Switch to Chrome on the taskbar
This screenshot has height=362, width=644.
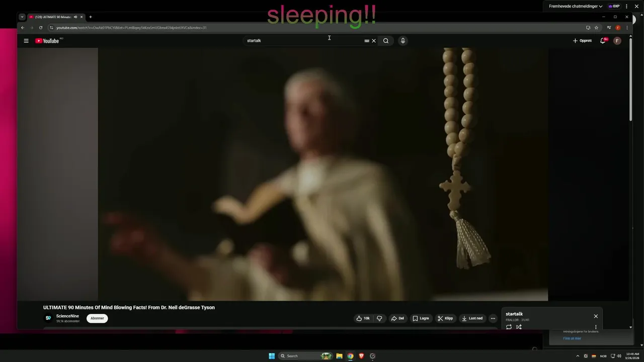point(350,356)
